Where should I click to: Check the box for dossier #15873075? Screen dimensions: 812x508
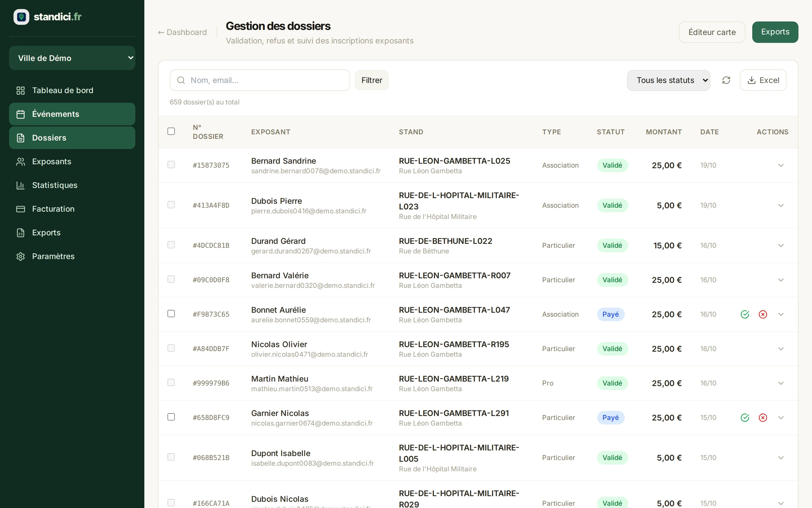point(171,165)
